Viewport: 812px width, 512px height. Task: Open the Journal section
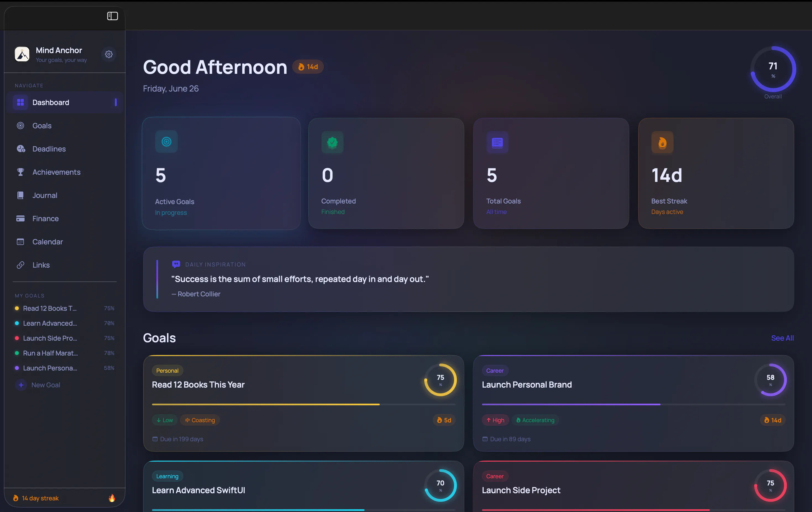coord(64,195)
